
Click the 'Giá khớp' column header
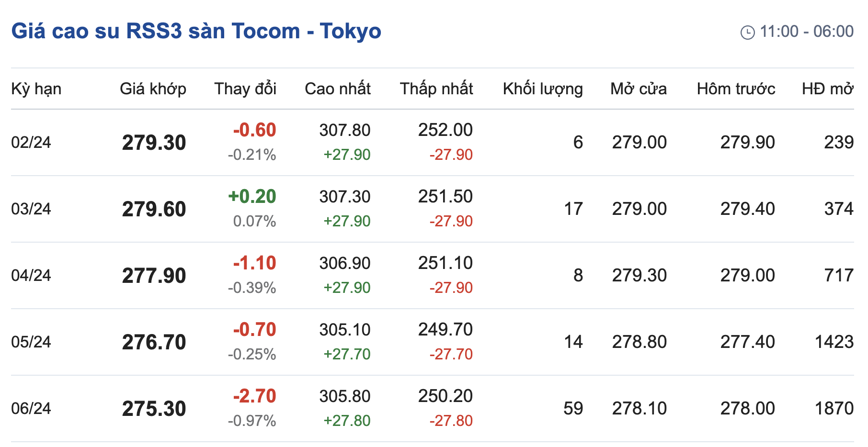153,89
